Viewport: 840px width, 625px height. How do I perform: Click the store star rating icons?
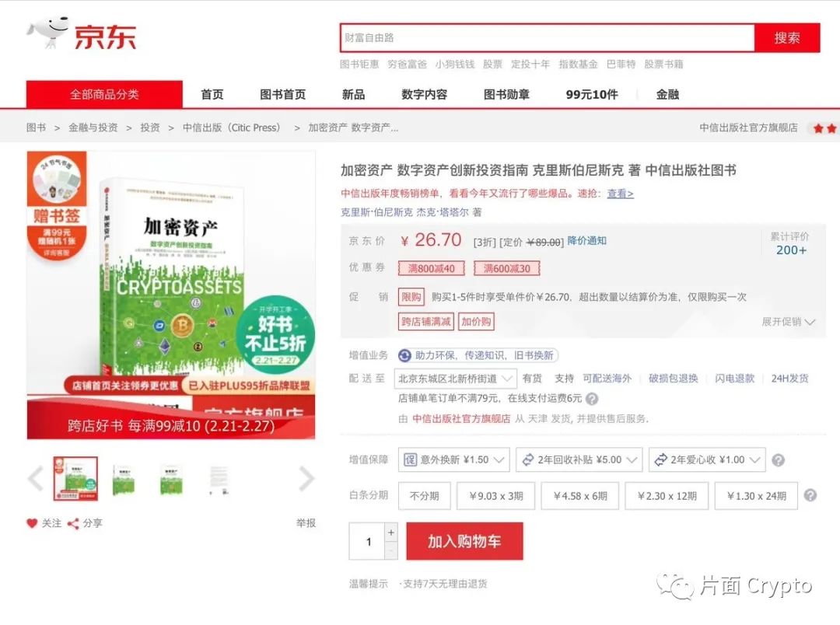point(825,128)
